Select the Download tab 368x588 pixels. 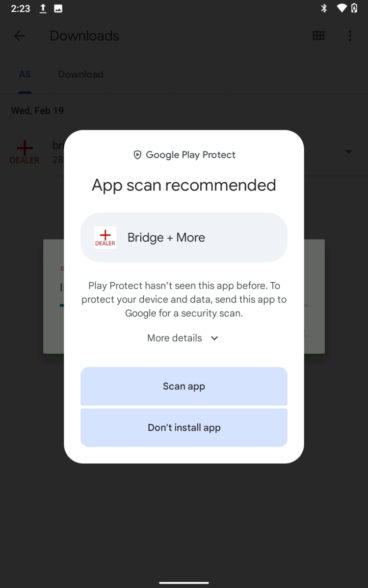pos(80,74)
